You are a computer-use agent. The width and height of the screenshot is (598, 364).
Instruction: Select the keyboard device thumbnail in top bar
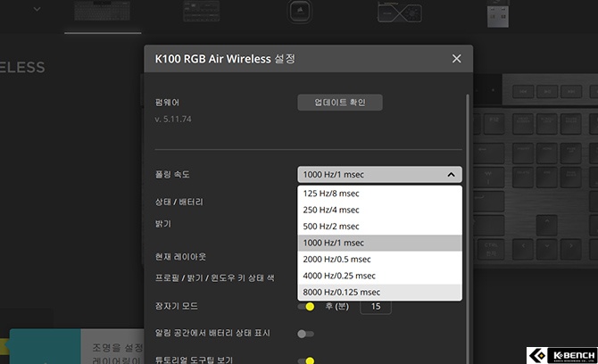[103, 12]
